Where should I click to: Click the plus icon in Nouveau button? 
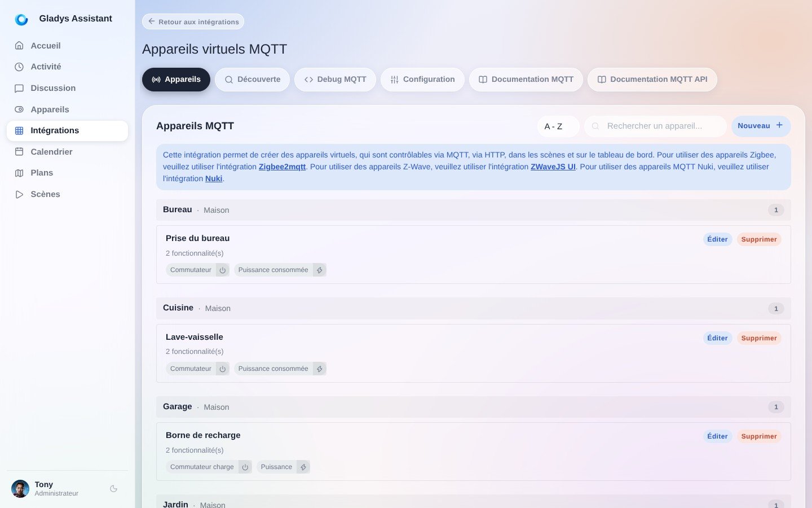[x=779, y=125]
